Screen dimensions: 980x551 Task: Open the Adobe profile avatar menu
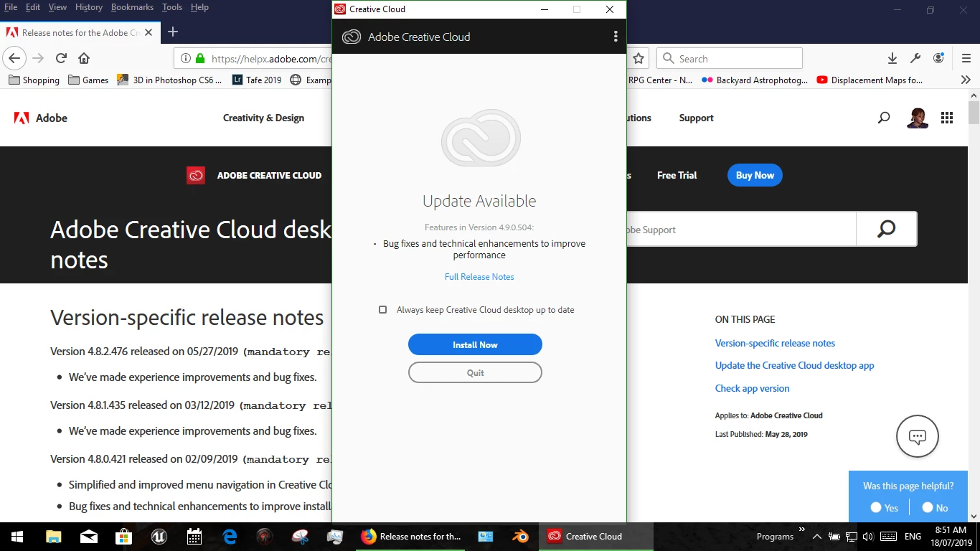coord(918,118)
